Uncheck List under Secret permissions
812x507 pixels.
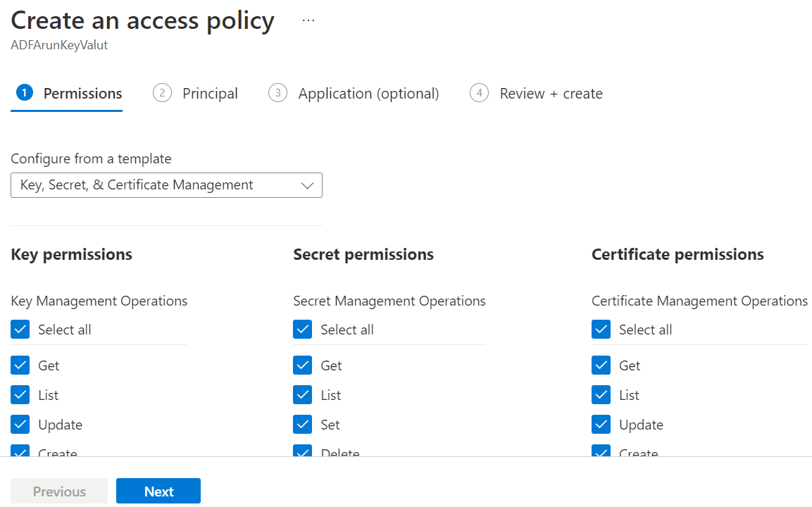[x=302, y=395]
